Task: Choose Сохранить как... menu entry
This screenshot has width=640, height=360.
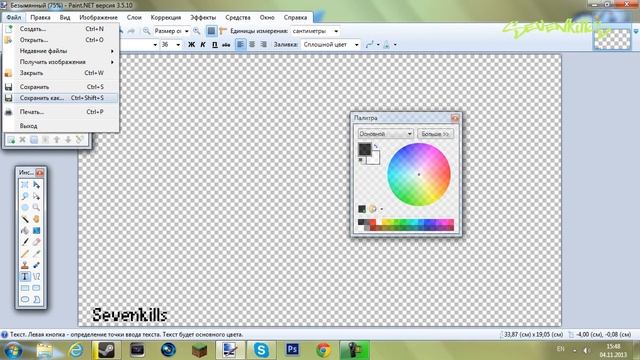Action: pos(60,98)
